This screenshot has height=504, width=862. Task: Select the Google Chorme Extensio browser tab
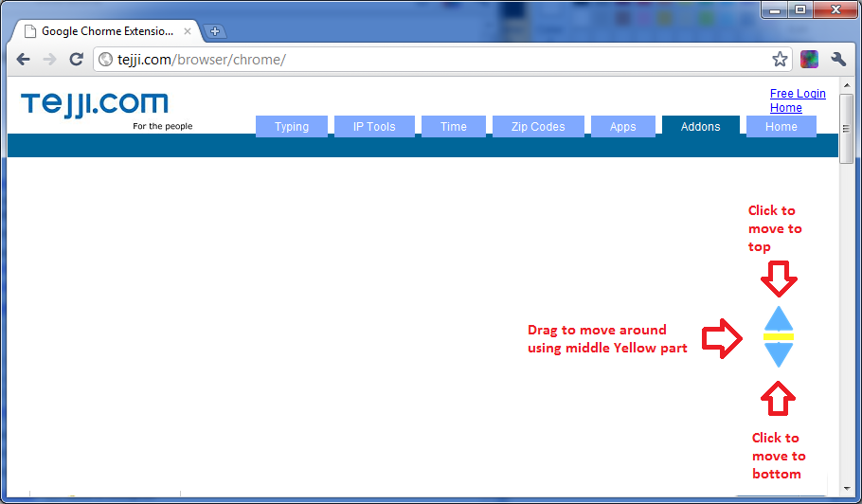tap(107, 31)
